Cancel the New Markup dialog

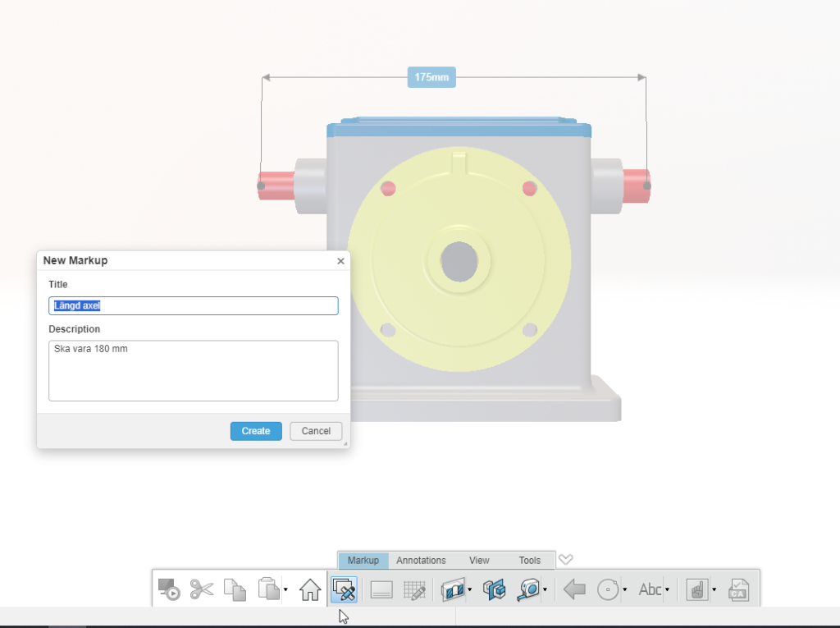click(x=316, y=430)
